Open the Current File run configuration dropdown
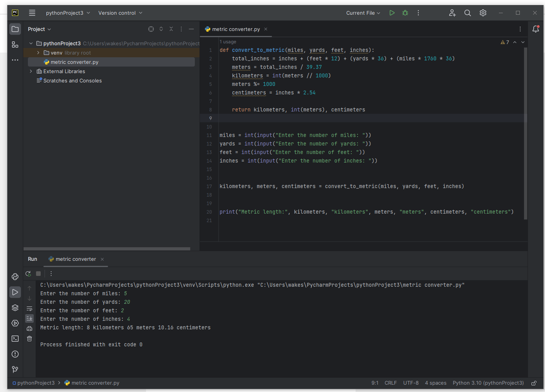 (363, 13)
